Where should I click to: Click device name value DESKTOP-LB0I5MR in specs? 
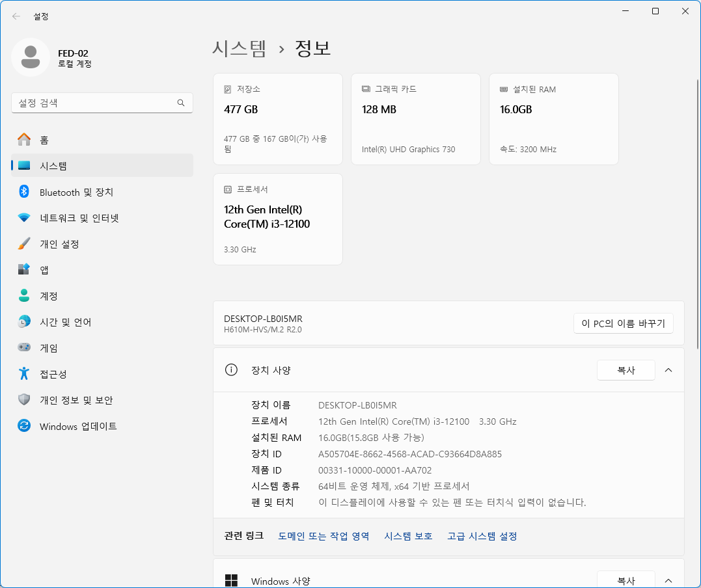[x=357, y=405]
